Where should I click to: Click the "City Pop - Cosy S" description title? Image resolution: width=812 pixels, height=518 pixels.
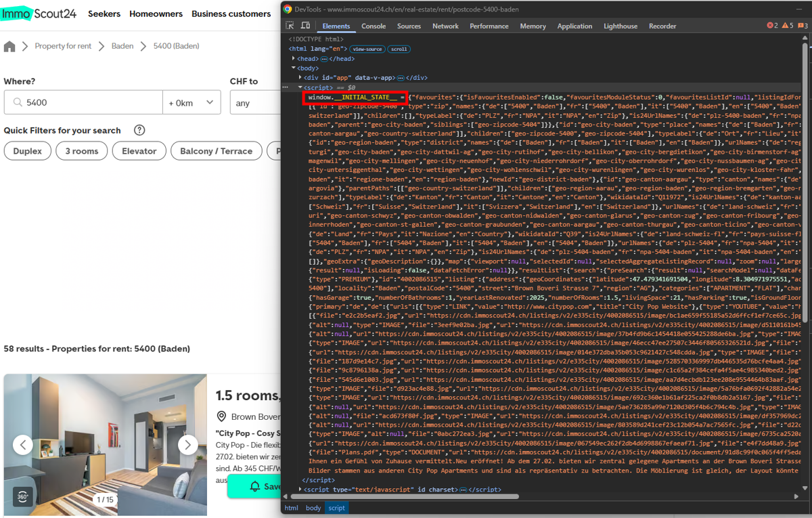[x=248, y=433]
